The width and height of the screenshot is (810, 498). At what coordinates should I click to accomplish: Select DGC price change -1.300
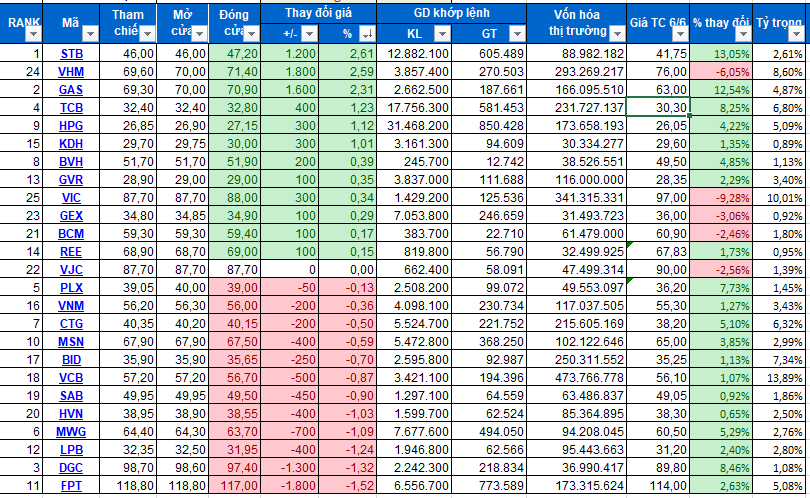pyautogui.click(x=290, y=468)
